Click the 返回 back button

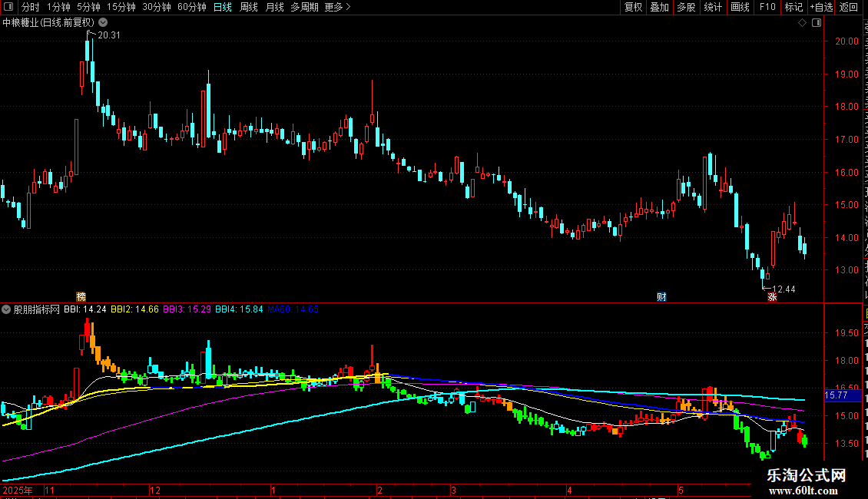coord(849,7)
